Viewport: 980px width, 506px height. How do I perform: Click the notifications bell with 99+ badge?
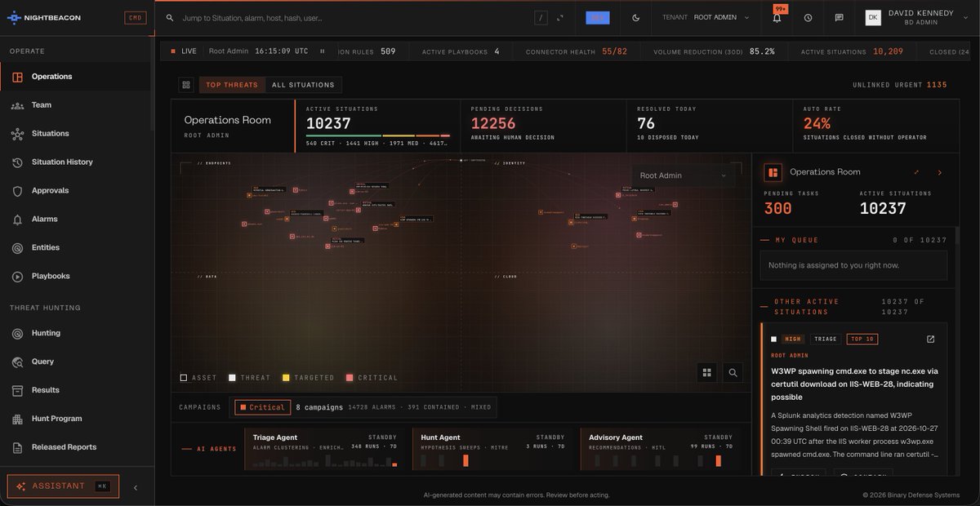(x=777, y=17)
